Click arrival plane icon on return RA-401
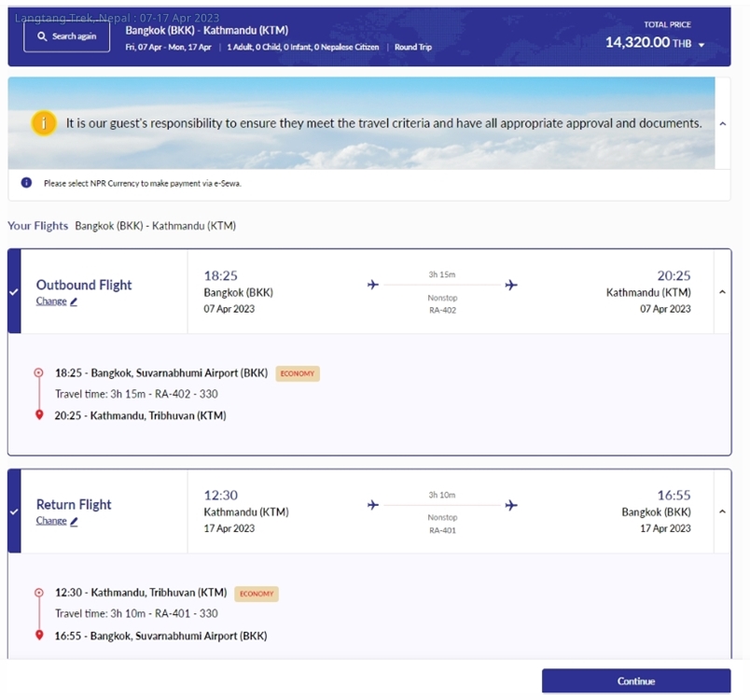The image size is (750, 700). pyautogui.click(x=511, y=505)
